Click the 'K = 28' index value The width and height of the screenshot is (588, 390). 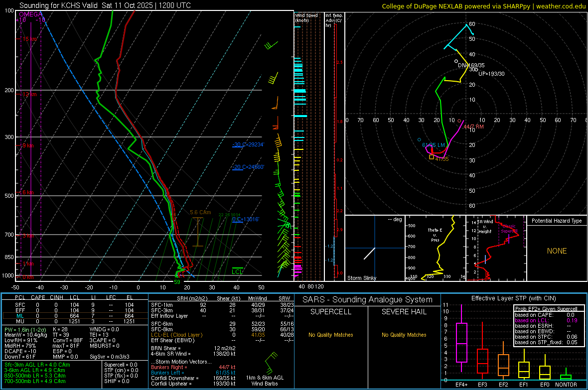coord(60,329)
